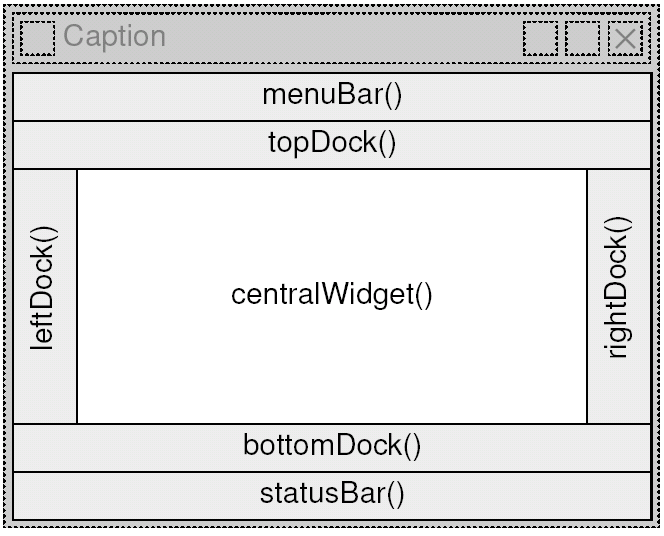The image size is (664, 536).
Task: Open the menuBar() area
Action: pos(332,97)
